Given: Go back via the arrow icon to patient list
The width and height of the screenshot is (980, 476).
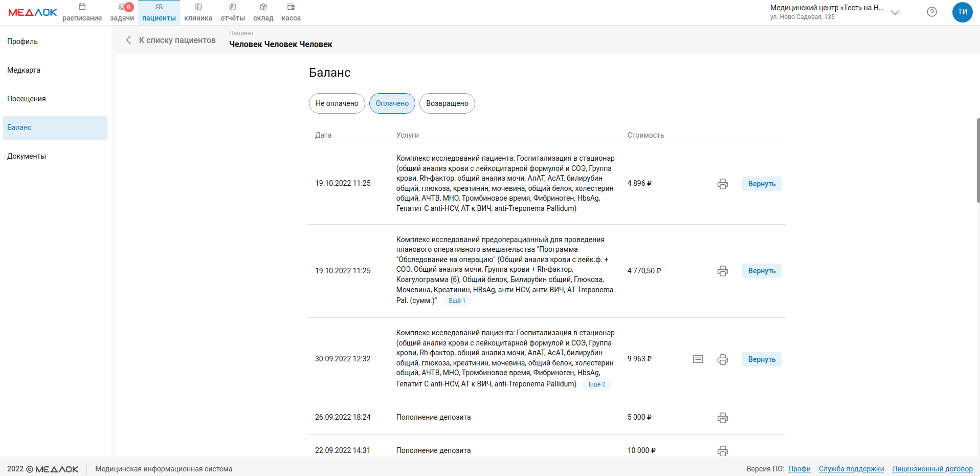Looking at the screenshot, I should (x=128, y=40).
